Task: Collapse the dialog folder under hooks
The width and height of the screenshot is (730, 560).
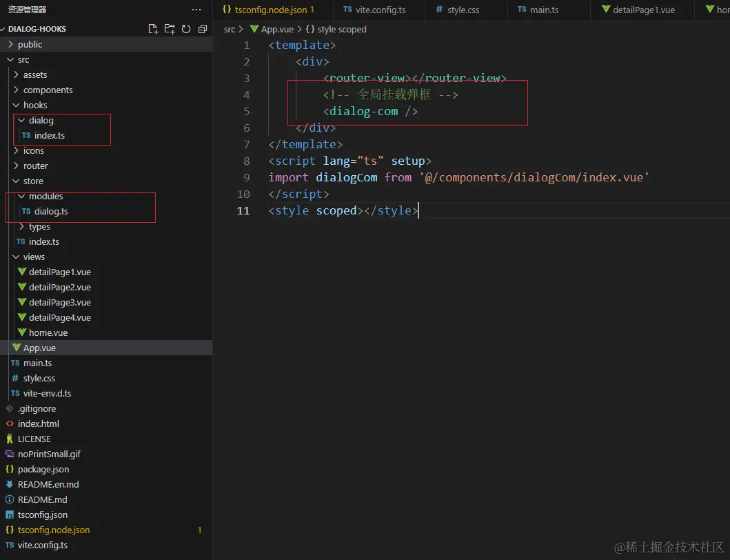Action: point(106,120)
